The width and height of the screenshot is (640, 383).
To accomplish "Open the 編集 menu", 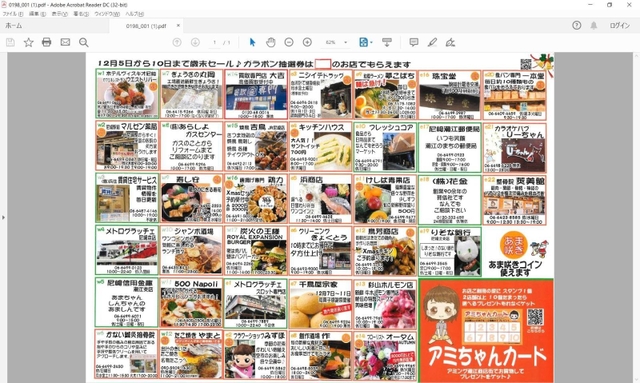I will 37,14.
